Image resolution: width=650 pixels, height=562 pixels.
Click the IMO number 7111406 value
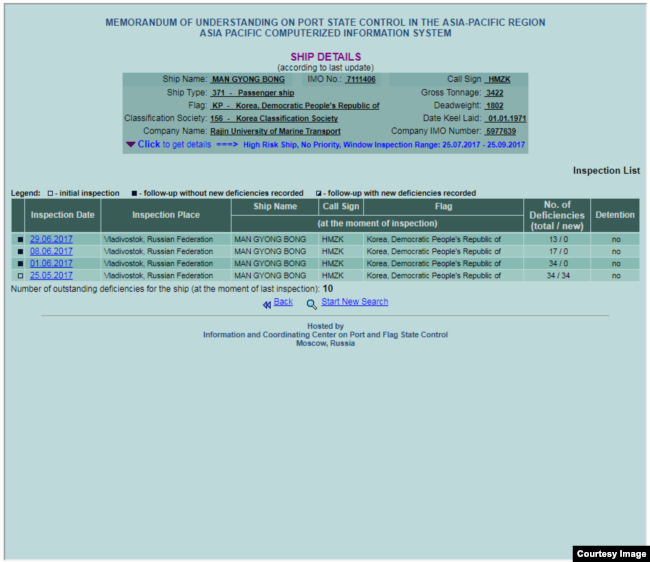pos(361,79)
